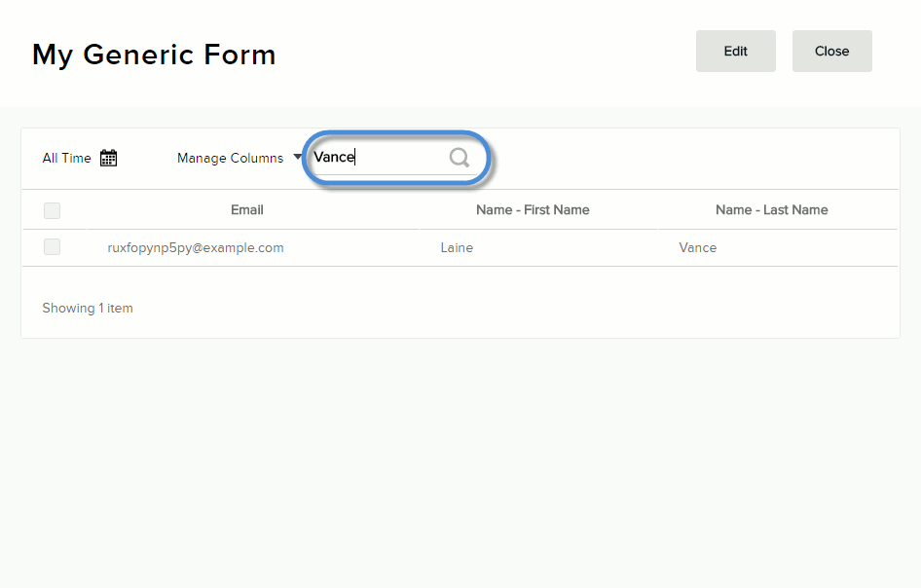
Task: Click empty gray area below results panel
Action: [460, 458]
